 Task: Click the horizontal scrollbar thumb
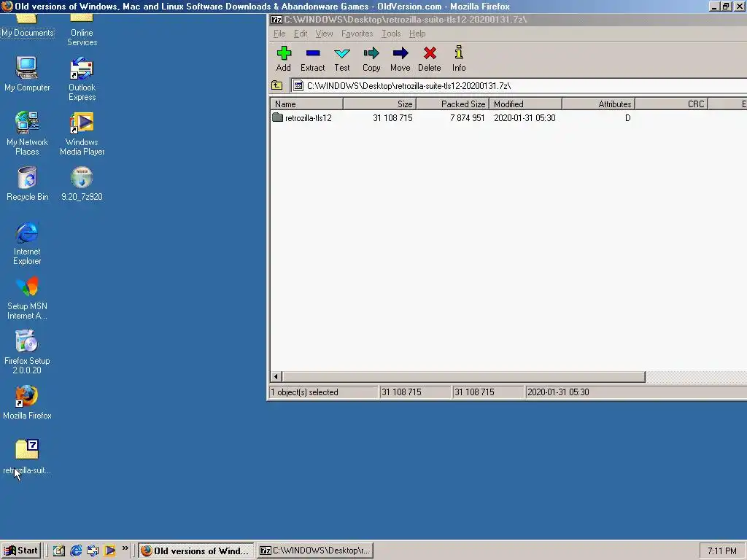coord(463,377)
